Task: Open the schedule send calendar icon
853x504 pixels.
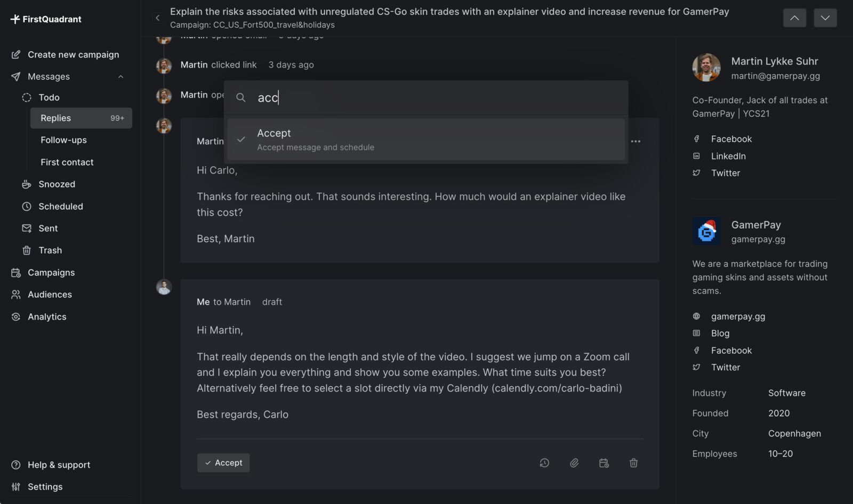Action: point(604,463)
